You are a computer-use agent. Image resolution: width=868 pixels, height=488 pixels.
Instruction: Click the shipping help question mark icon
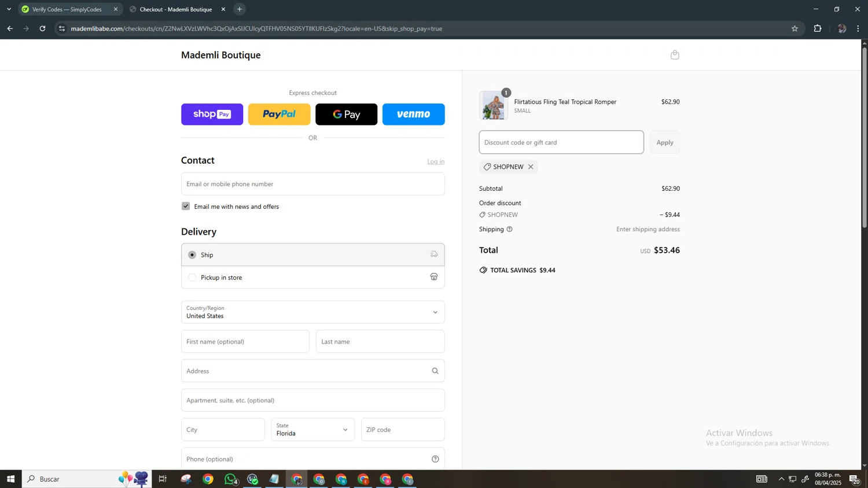(x=510, y=230)
